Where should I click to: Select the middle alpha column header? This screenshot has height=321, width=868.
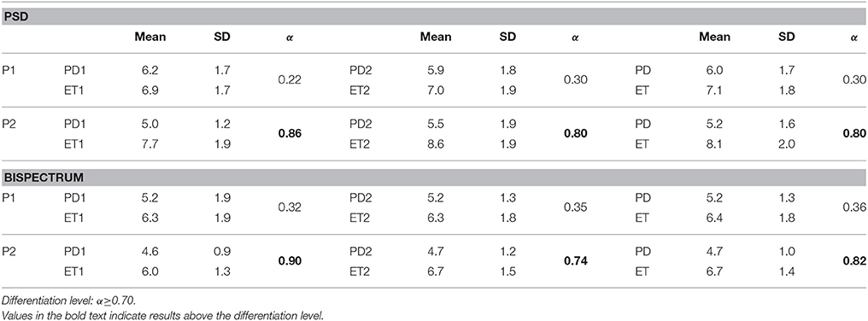[575, 38]
